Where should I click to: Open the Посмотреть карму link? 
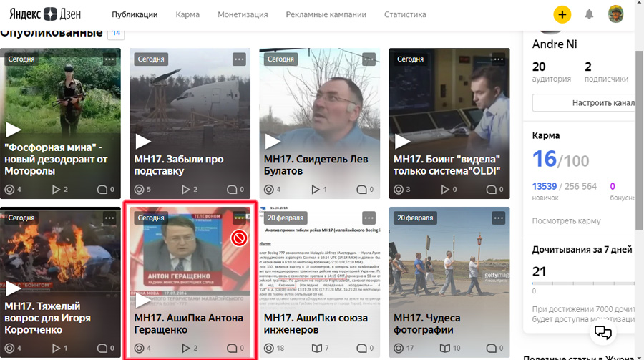[567, 220]
